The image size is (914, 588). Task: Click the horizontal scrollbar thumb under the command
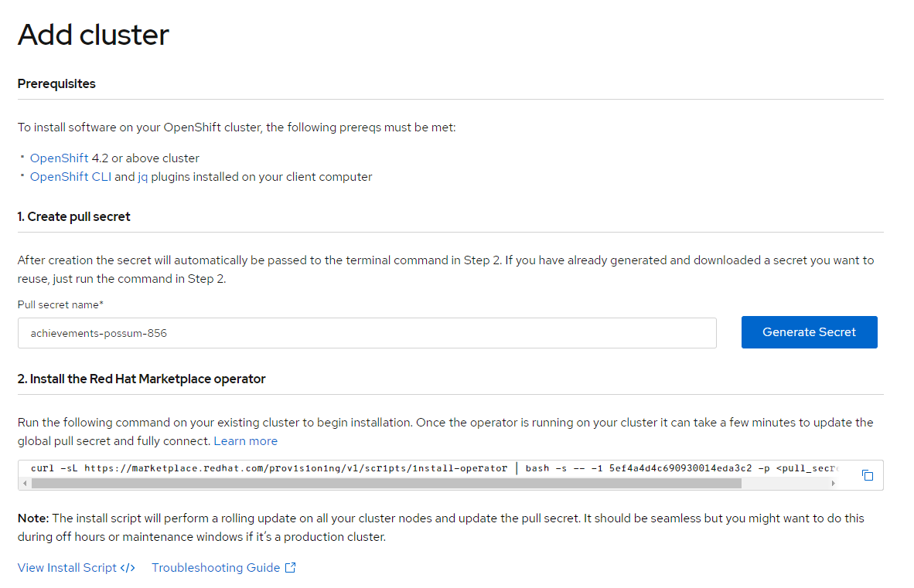pyautogui.click(x=387, y=484)
